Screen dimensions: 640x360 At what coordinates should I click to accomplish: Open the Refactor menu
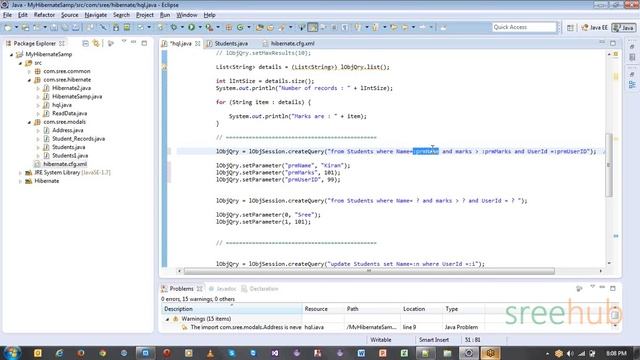pyautogui.click(x=44, y=15)
